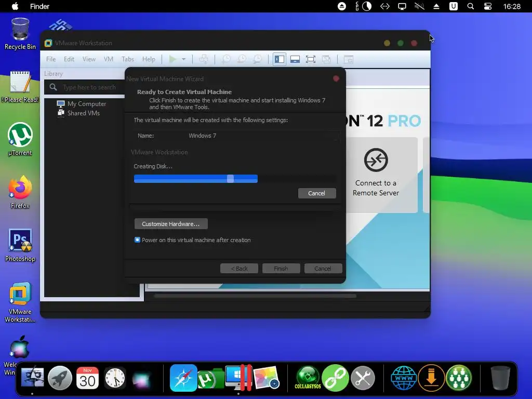The width and height of the screenshot is (532, 399).
Task: Click the green Power On play icon
Action: tap(172, 59)
